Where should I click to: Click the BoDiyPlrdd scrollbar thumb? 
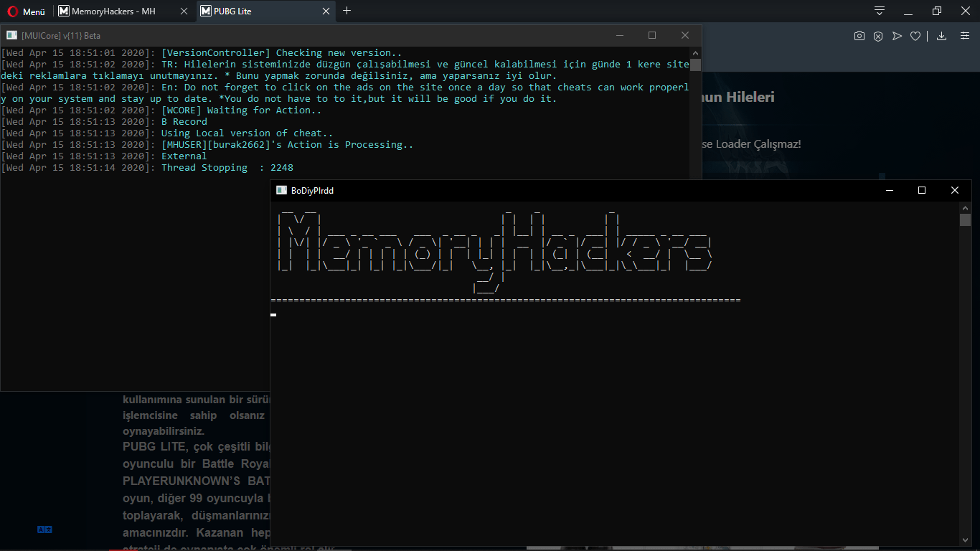click(965, 220)
